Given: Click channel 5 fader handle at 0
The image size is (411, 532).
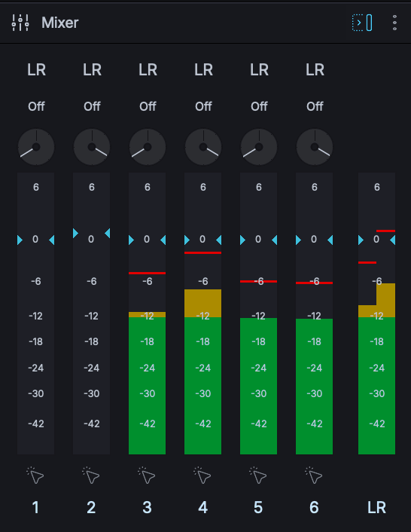Looking at the screenshot, I should pos(258,240).
